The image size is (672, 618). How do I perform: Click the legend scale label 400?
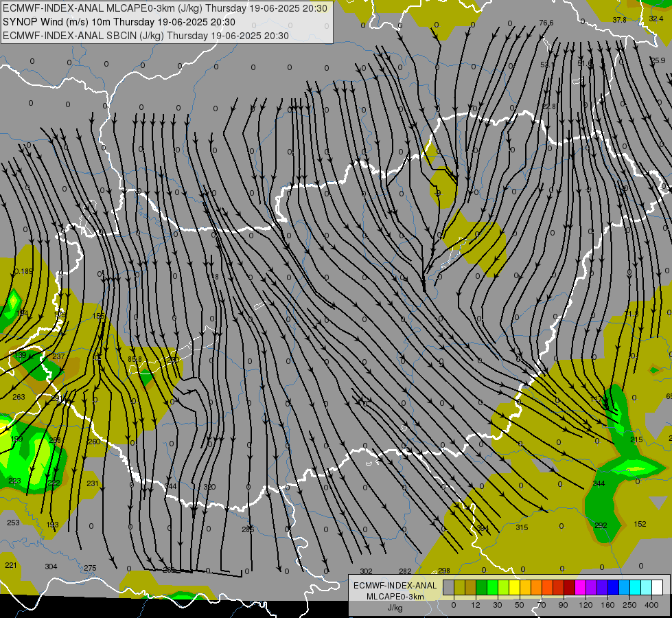651,605
